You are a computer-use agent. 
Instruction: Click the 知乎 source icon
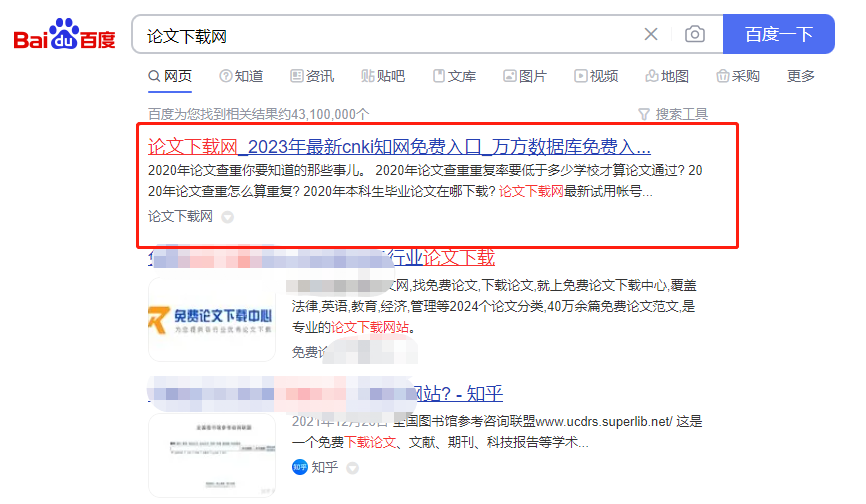pos(299,467)
